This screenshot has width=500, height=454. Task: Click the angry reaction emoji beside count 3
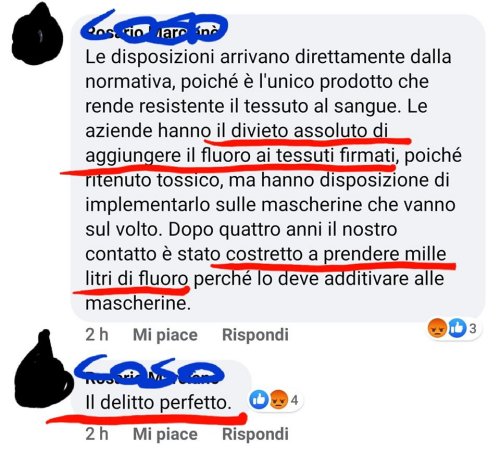click(437, 328)
